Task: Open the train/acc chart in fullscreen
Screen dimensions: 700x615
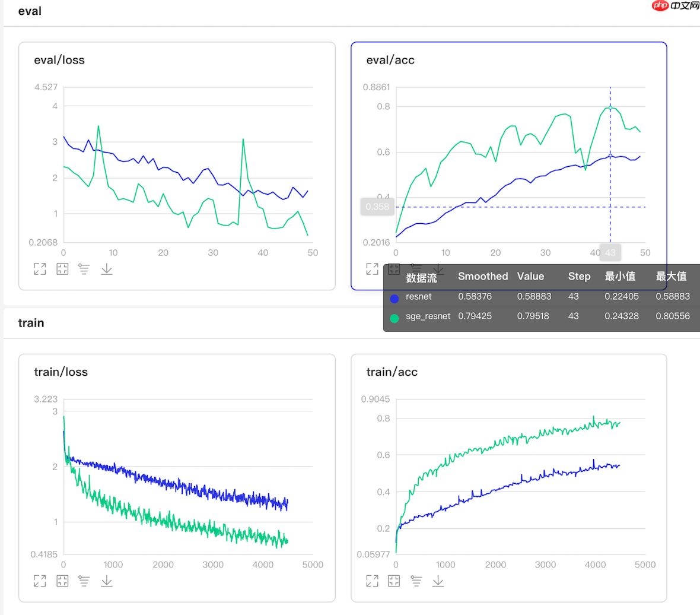Action: [372, 581]
